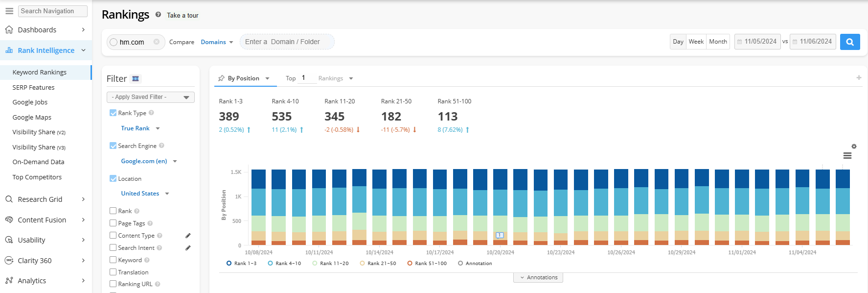
Task: Enable the Page Tags filter checkbox
Action: click(x=113, y=223)
